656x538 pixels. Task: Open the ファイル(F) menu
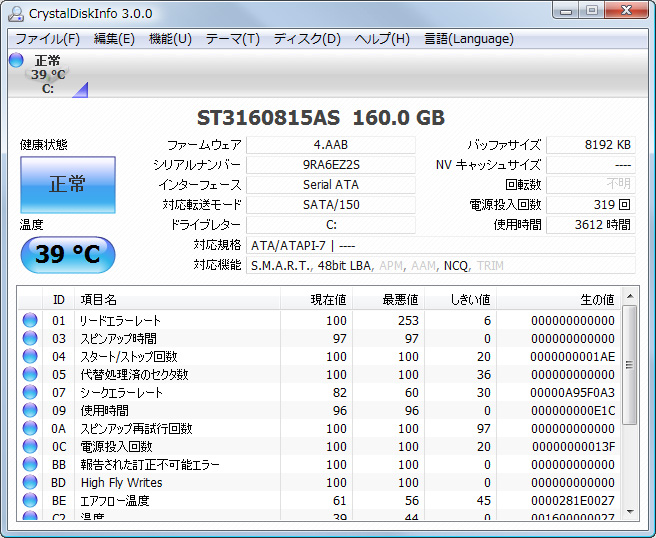47,39
